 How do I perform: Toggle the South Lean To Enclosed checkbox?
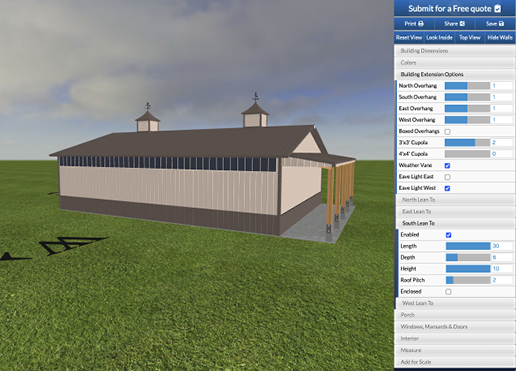tap(448, 292)
